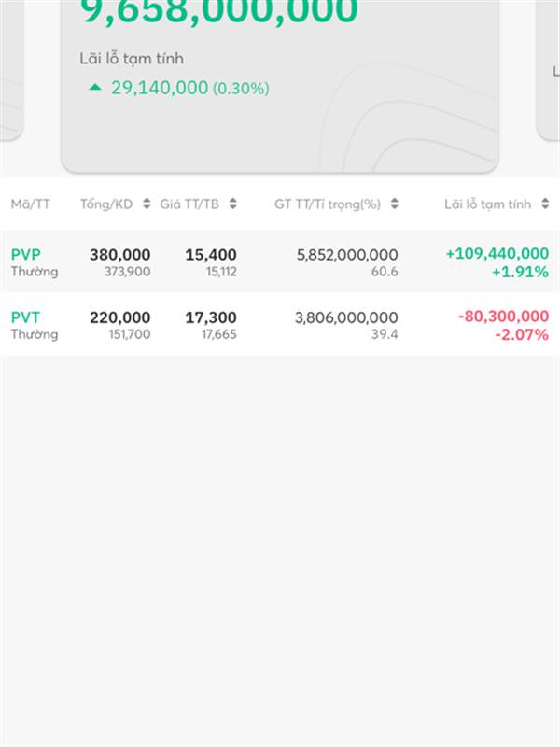Tap the PVP market value 5,852,000,000
This screenshot has height=747, width=560.
click(x=347, y=254)
